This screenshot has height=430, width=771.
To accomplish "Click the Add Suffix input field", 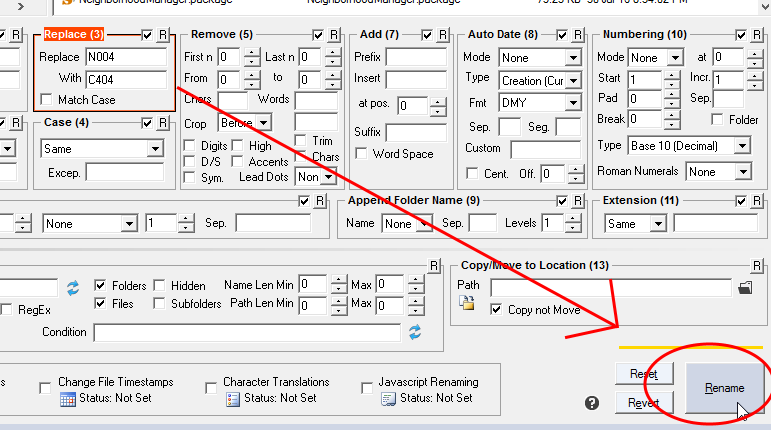I will coord(416,132).
